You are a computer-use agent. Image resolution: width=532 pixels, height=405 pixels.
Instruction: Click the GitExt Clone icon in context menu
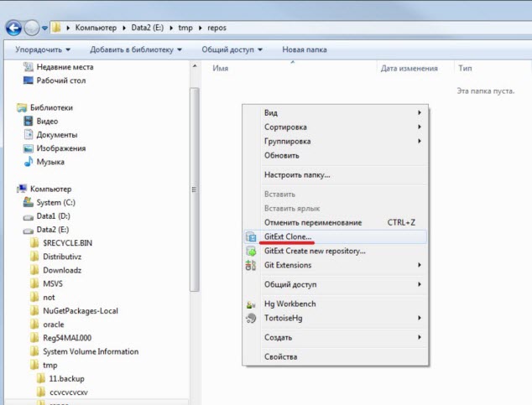tap(250, 237)
